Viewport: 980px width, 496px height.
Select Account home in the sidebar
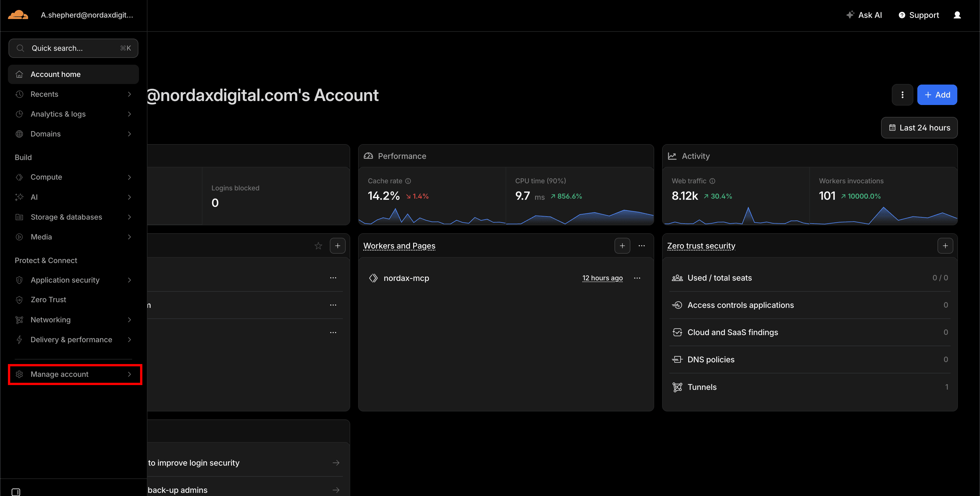(x=56, y=74)
